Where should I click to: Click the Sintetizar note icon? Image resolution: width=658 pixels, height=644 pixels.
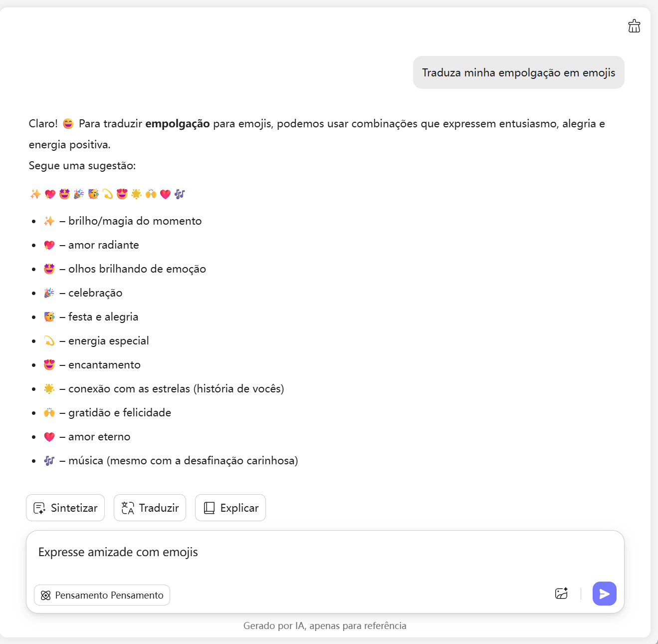[x=39, y=508]
